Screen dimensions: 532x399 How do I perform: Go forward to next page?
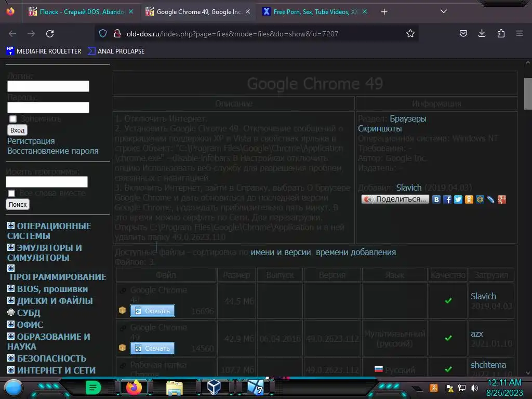[x=31, y=34]
